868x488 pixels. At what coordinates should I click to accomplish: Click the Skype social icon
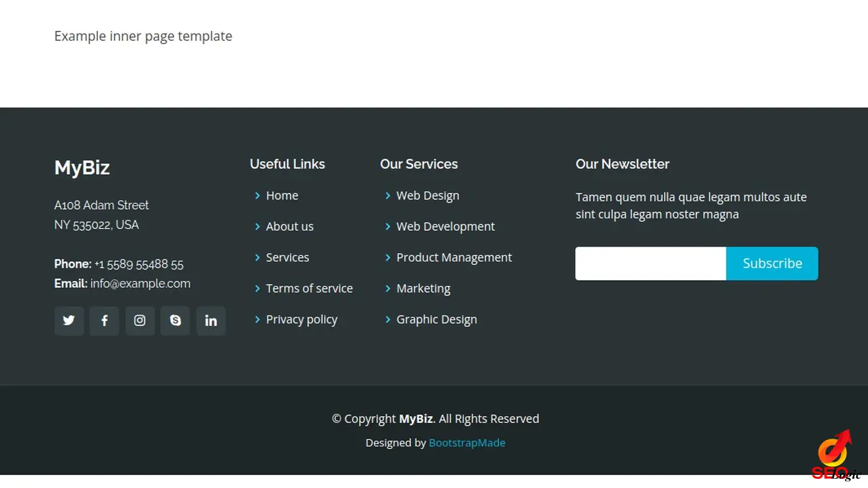coord(175,321)
